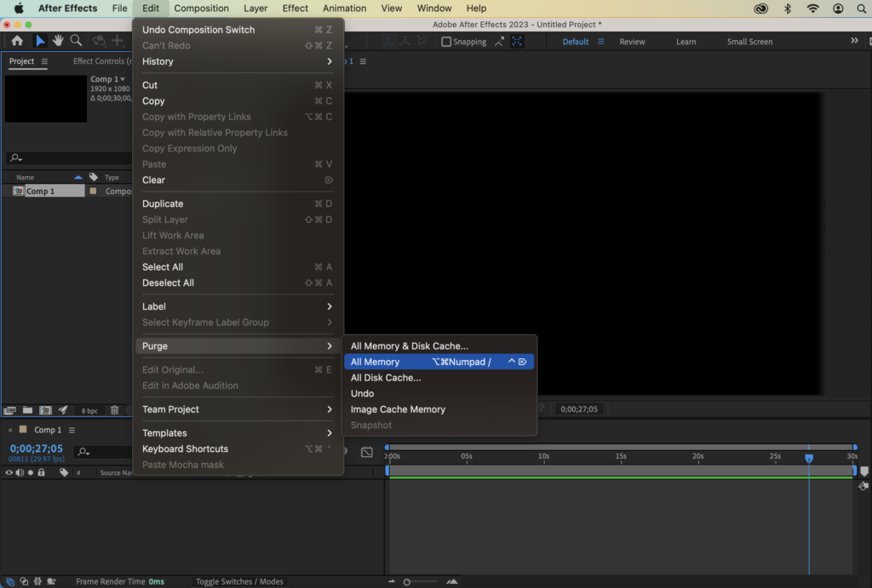Select the Pan Behind anchor point tool
This screenshot has width=872, height=588.
118,41
